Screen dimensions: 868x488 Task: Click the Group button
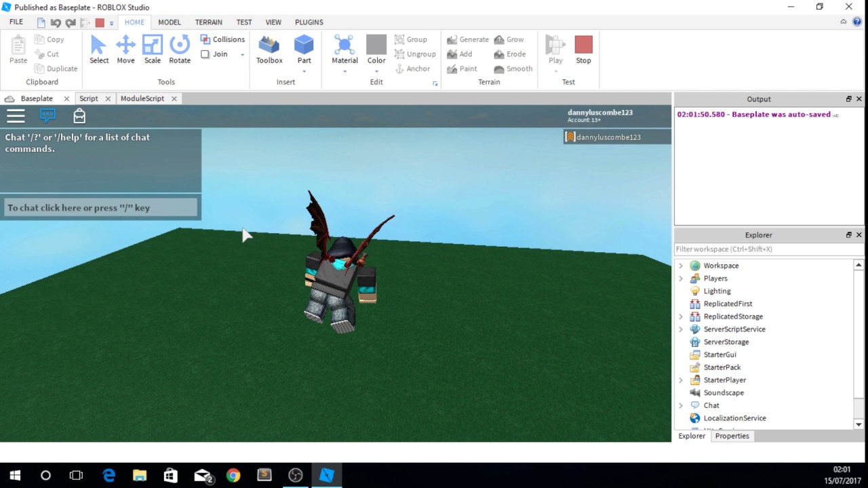(x=411, y=39)
